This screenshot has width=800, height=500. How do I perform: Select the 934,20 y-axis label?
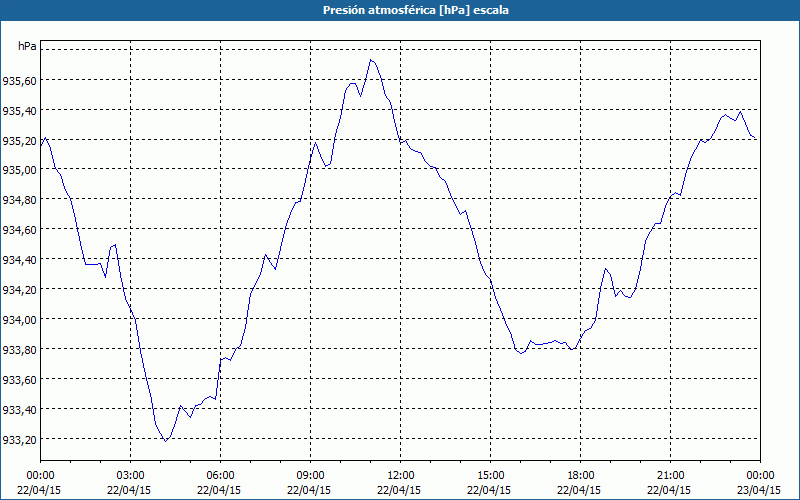tap(19, 290)
